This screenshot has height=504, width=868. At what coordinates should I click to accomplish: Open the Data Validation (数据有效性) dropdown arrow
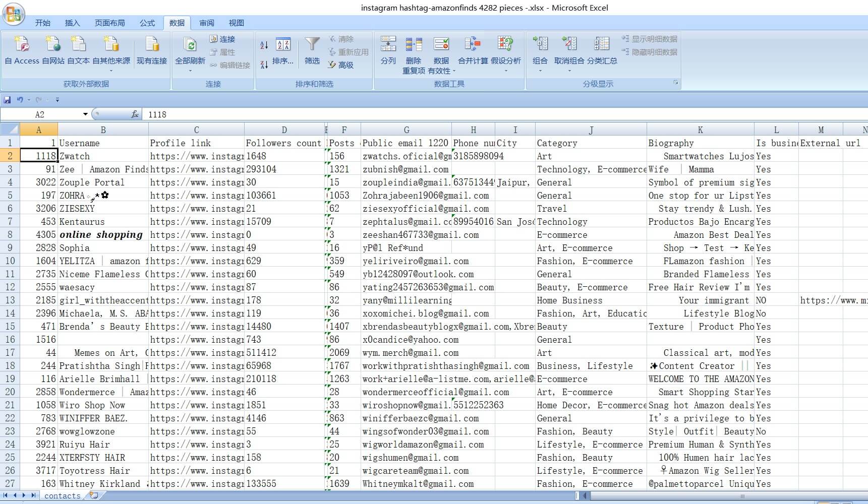pos(454,71)
